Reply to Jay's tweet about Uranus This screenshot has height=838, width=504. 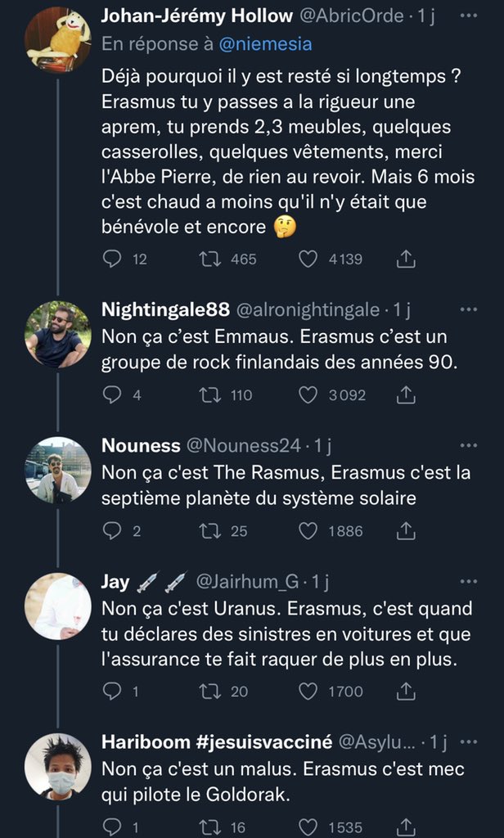click(x=113, y=692)
